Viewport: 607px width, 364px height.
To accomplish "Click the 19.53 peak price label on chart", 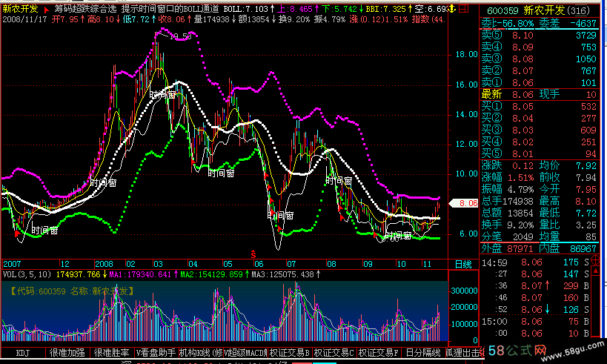I will tap(180, 37).
